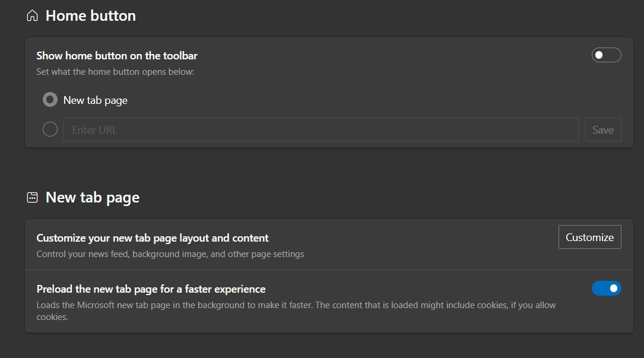Click the Customize your layout and content label
The height and width of the screenshot is (358, 644).
[x=152, y=237]
